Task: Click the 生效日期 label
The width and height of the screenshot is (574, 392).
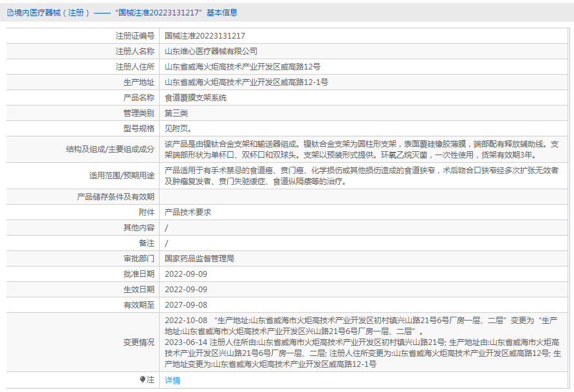Action: (139, 290)
